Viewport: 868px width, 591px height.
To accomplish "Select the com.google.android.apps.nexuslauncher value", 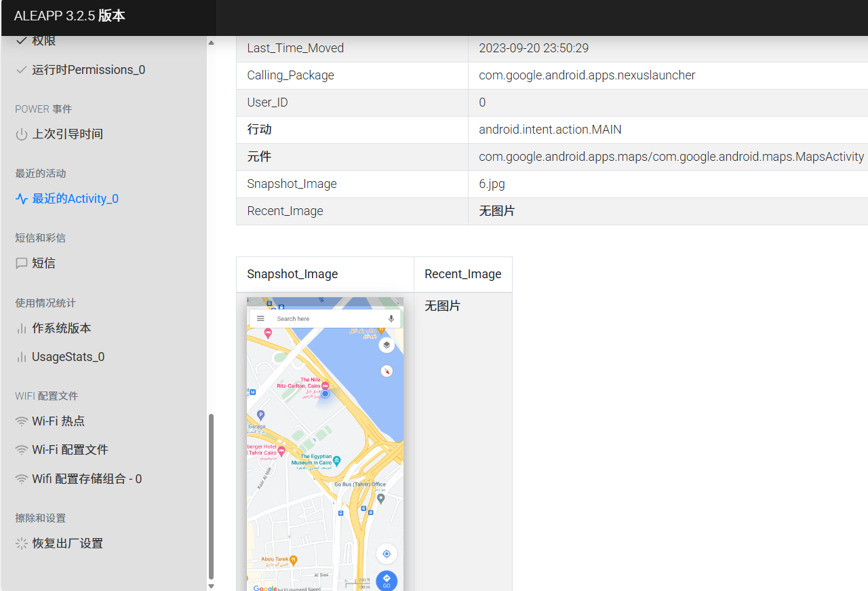I will point(587,75).
